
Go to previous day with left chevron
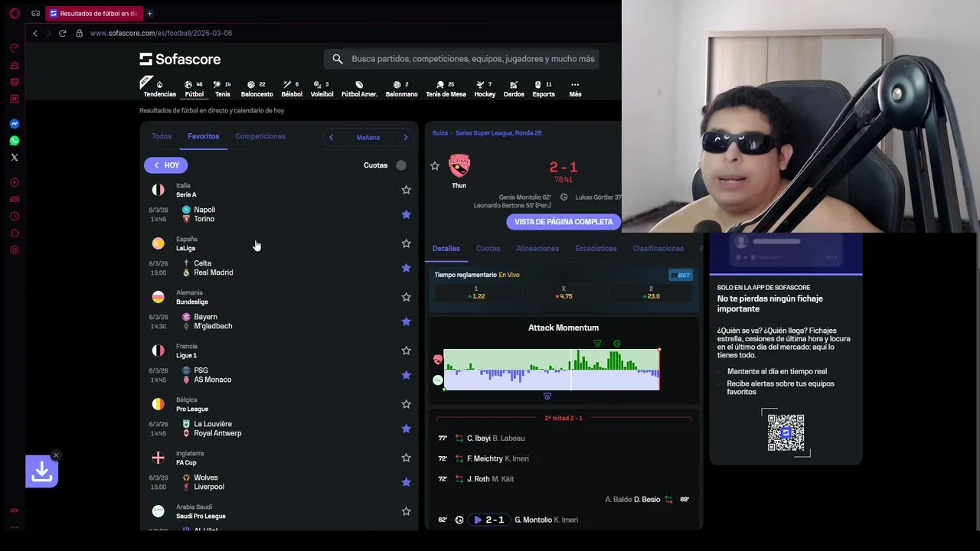coord(331,137)
